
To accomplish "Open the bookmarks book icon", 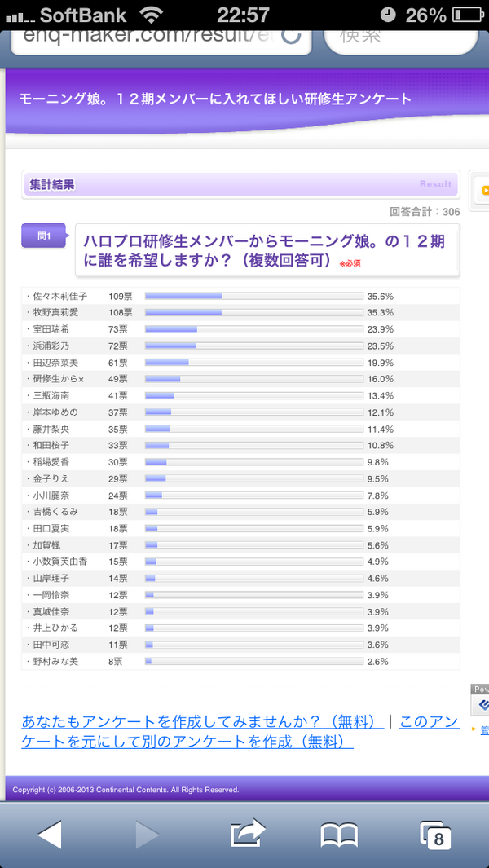I will (x=339, y=835).
